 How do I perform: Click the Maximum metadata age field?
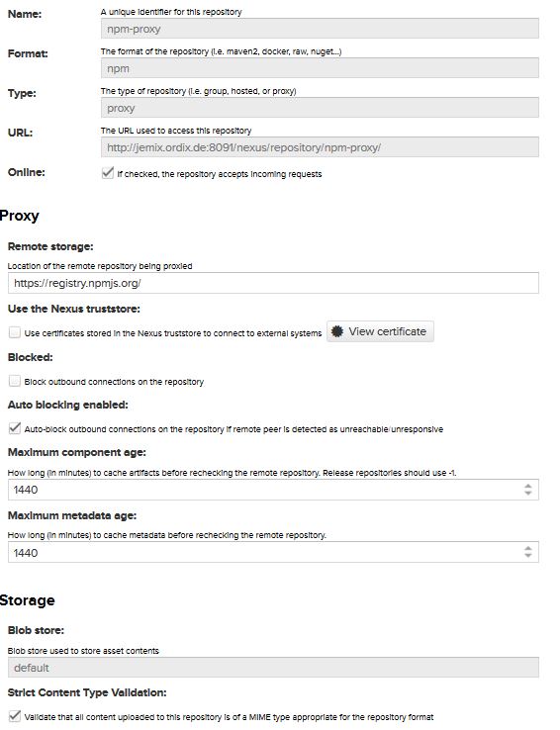273,553
